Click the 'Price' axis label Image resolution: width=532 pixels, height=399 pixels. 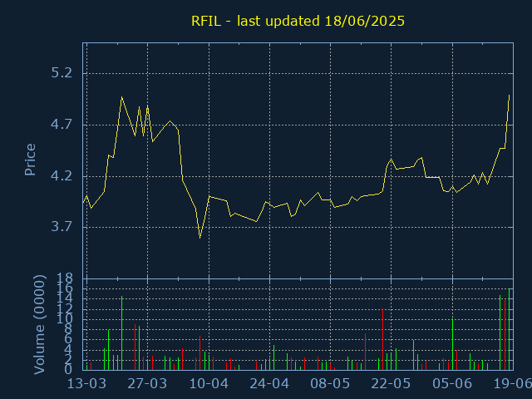pyautogui.click(x=30, y=160)
